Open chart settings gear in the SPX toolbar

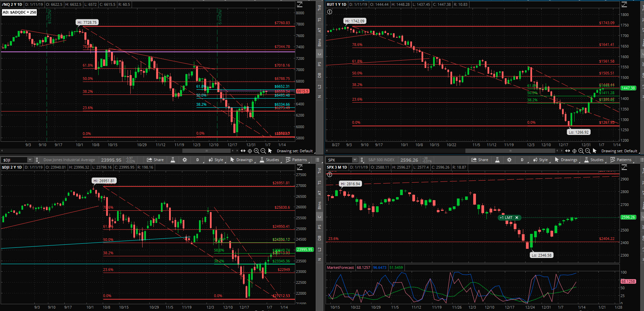tap(509, 160)
